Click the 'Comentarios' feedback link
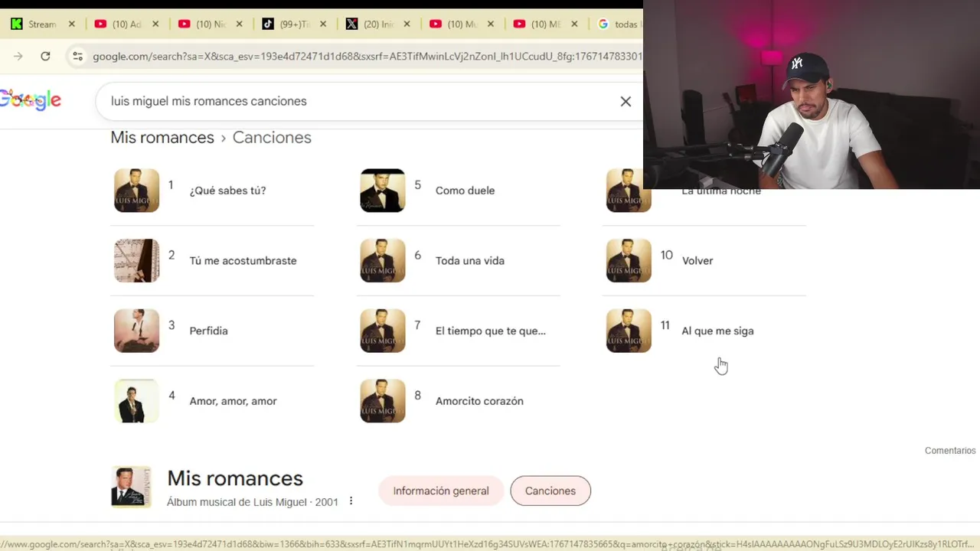This screenshot has width=980, height=551. coord(950,451)
